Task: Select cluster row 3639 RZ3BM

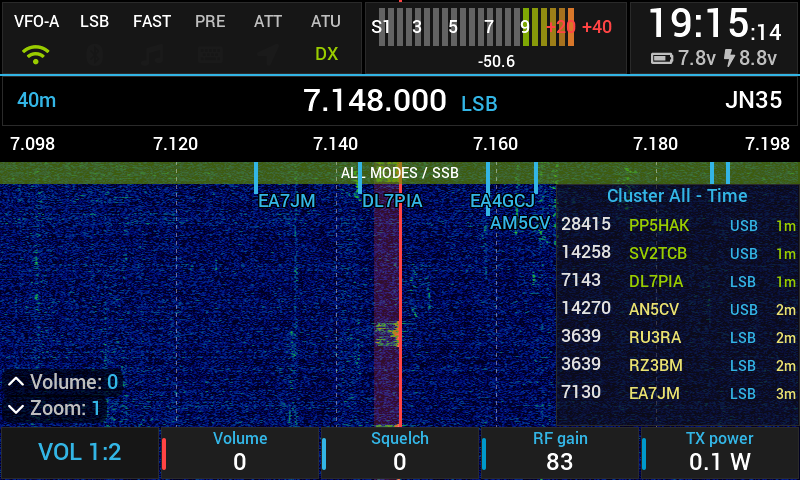Action: [678, 365]
